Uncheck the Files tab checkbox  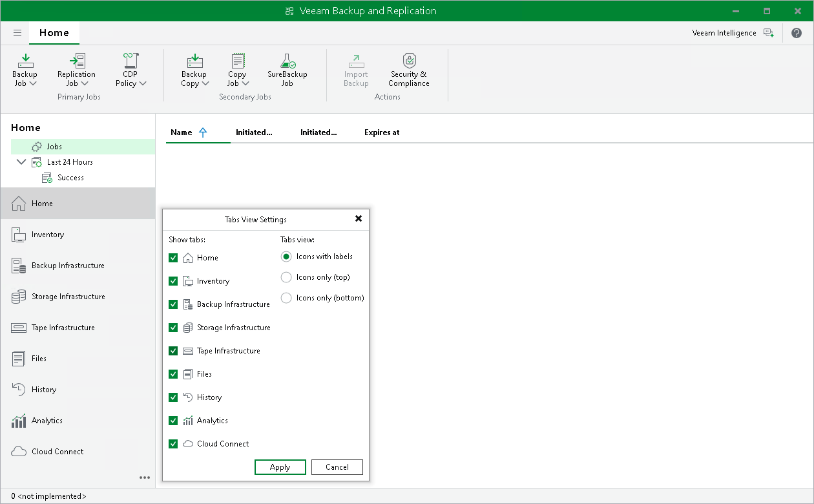pos(173,374)
